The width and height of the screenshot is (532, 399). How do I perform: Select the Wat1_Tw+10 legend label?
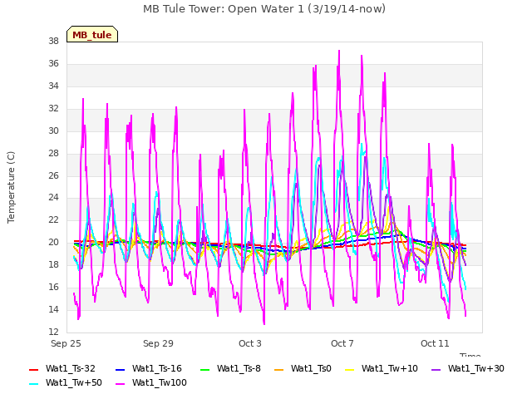point(390,368)
